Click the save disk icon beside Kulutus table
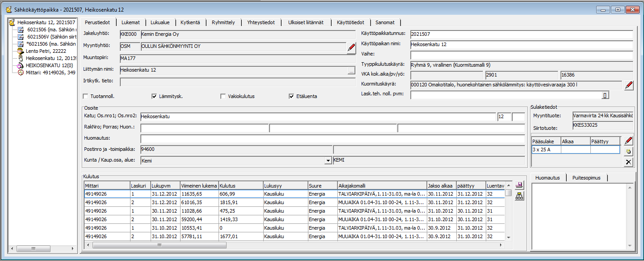The image size is (644, 261). pyautogui.click(x=519, y=185)
